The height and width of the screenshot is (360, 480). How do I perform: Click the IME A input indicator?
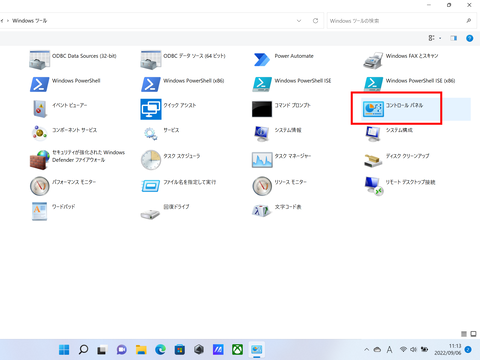point(389,350)
